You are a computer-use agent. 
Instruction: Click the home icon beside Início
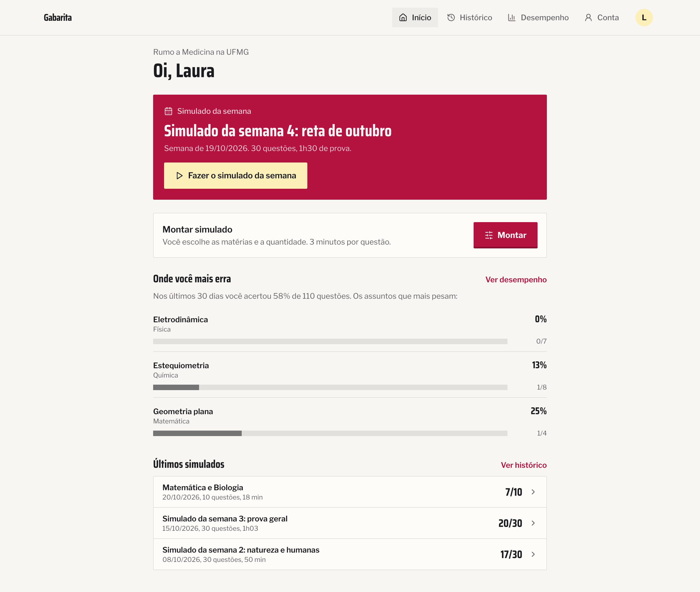[403, 18]
